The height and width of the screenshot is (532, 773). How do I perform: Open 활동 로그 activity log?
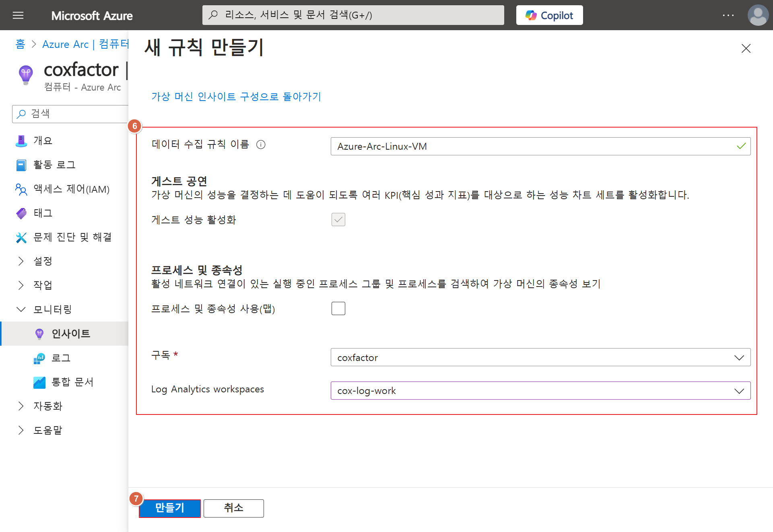click(x=54, y=165)
